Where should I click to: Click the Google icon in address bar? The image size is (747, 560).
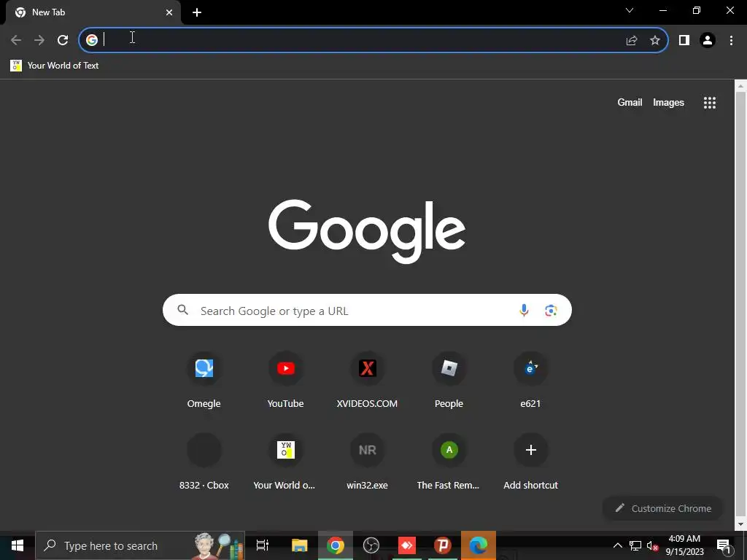(92, 40)
